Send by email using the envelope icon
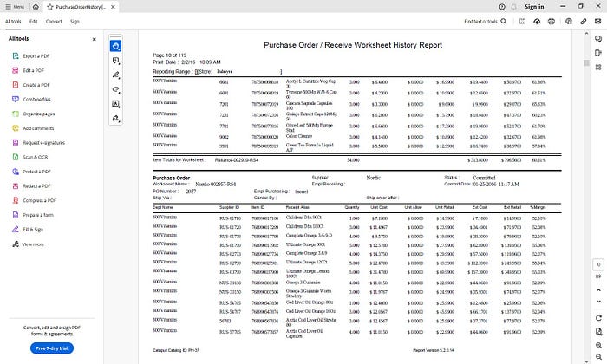 (x=598, y=22)
